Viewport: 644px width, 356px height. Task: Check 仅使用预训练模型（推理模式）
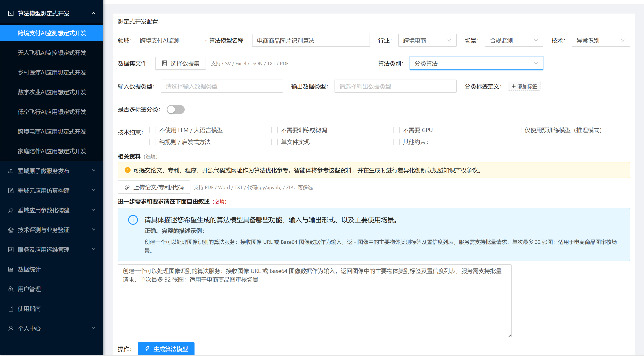[x=518, y=130]
